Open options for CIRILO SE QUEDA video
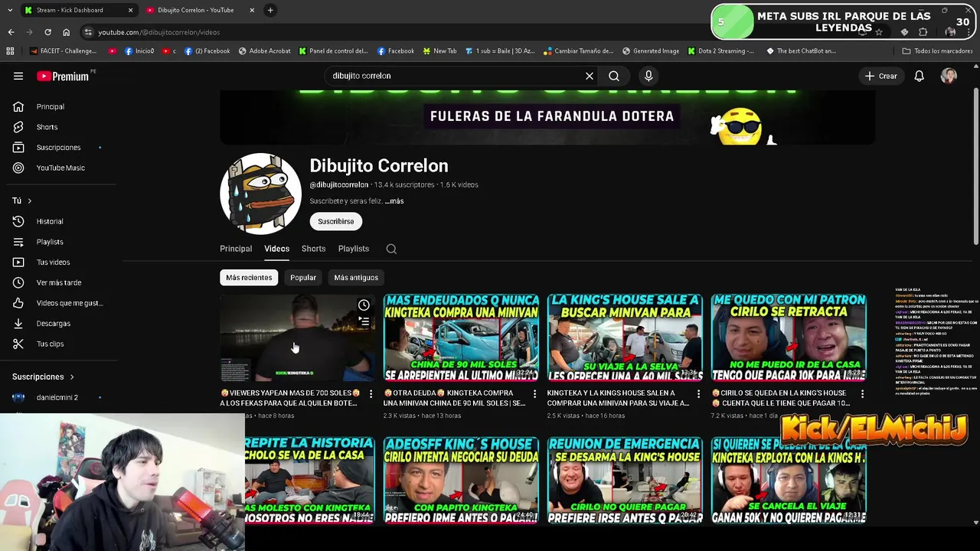Viewport: 980px width, 551px height. point(862,393)
